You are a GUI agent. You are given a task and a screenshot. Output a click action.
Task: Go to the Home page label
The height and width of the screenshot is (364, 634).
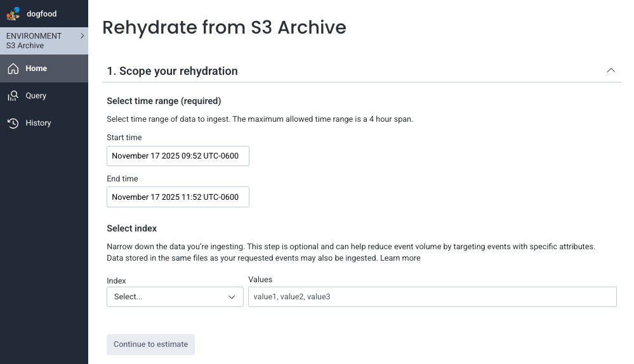[36, 68]
